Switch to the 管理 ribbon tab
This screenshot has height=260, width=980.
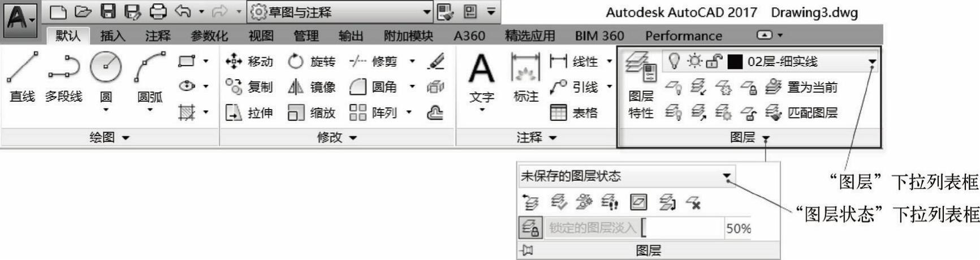pos(306,36)
